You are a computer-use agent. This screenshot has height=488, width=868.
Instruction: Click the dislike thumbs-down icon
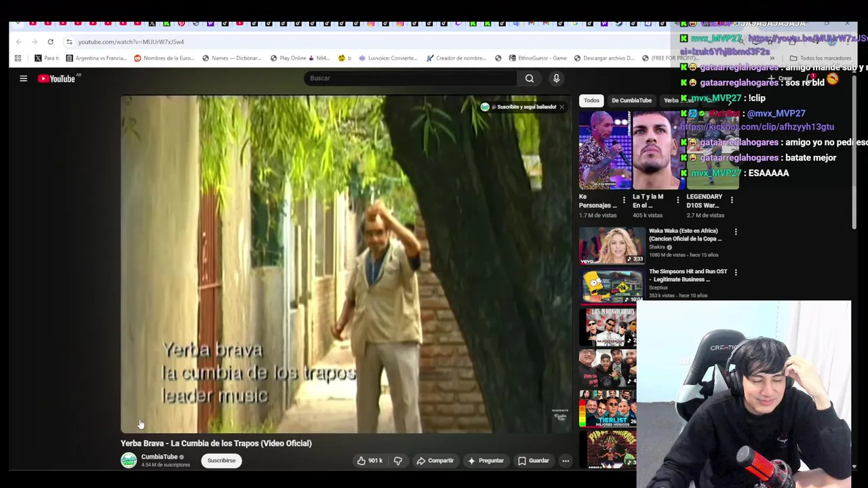coord(398,461)
